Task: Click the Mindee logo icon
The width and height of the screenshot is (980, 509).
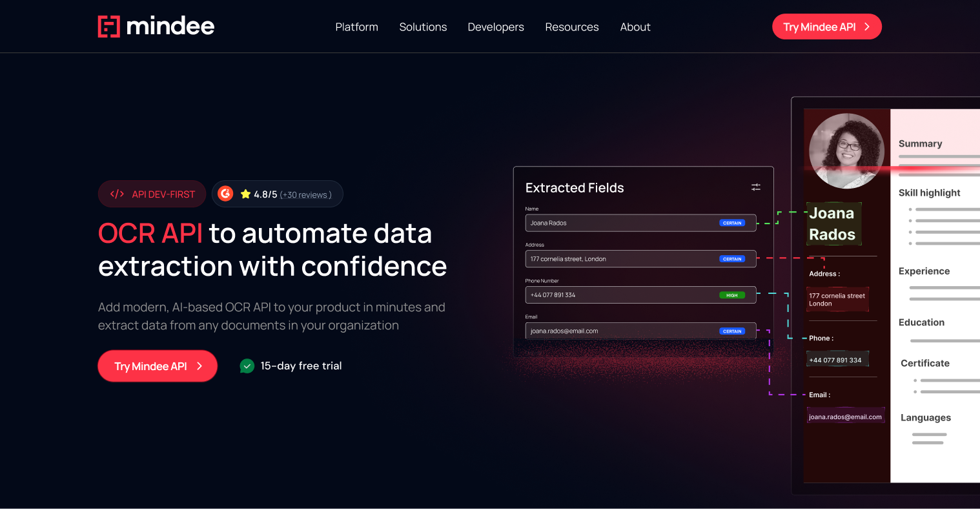Action: point(110,26)
